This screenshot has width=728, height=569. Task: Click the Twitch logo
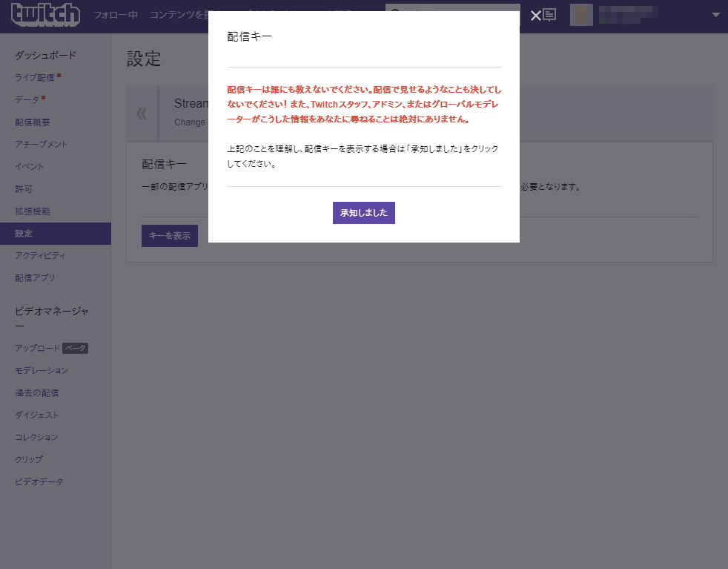point(45,14)
